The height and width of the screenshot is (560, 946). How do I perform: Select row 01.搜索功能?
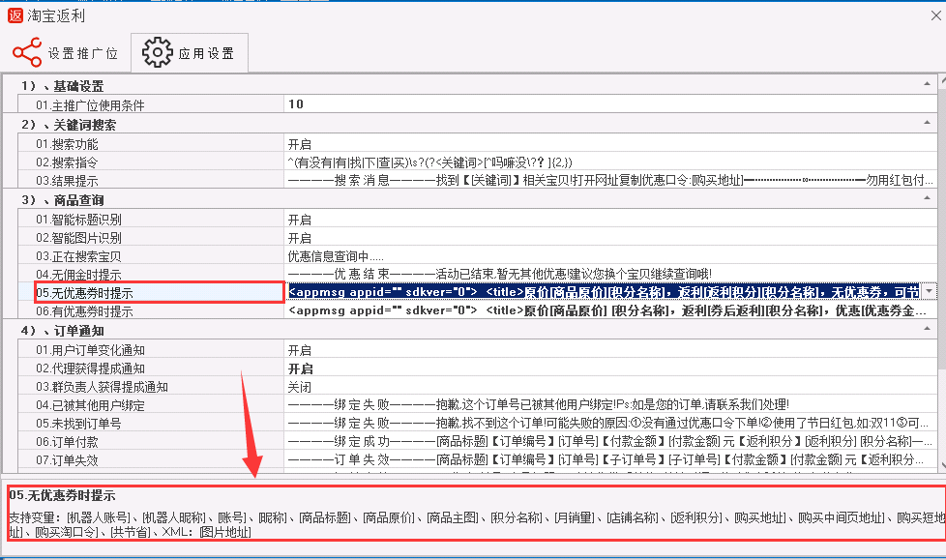pyautogui.click(x=151, y=144)
